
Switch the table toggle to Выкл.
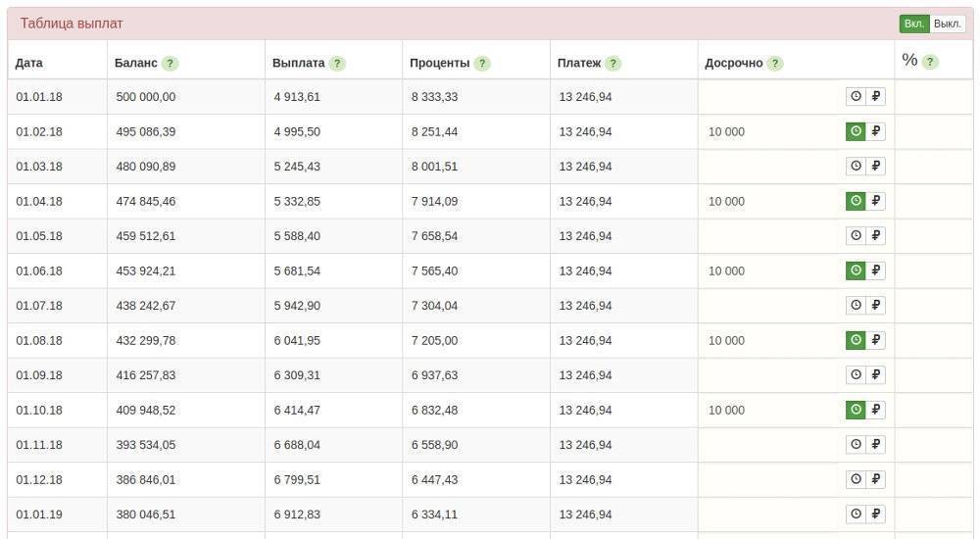tap(948, 24)
